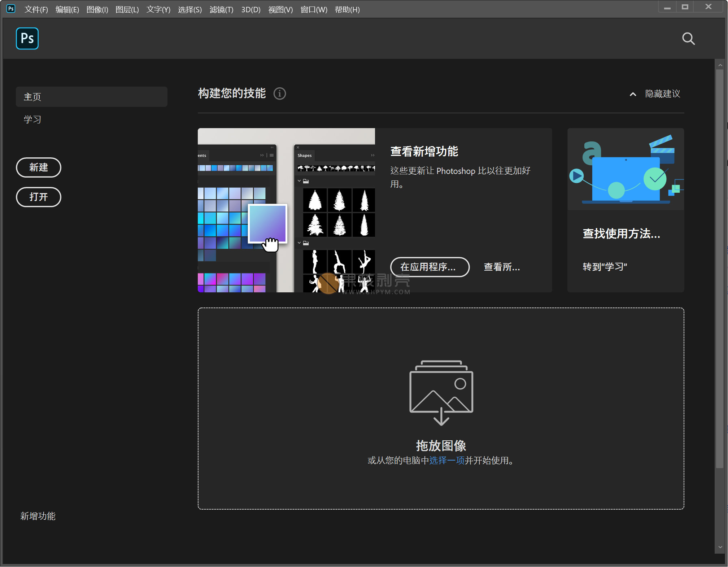
Task: Minimize the Photoshop window
Action: pyautogui.click(x=667, y=7)
